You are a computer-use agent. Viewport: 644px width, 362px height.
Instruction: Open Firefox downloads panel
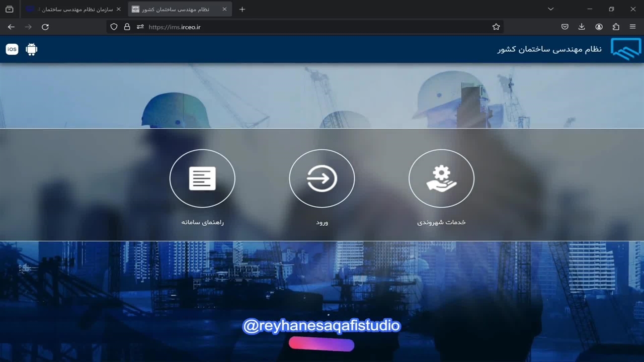click(582, 27)
